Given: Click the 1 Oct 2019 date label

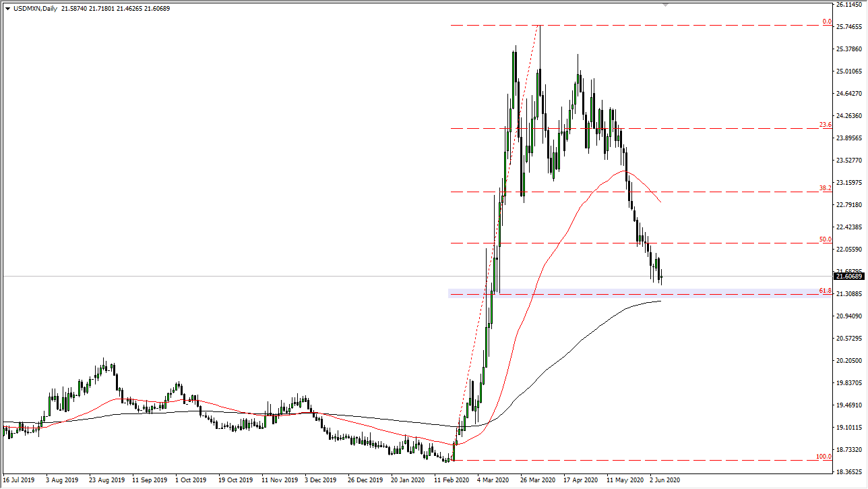Looking at the screenshot, I should pos(191,481).
